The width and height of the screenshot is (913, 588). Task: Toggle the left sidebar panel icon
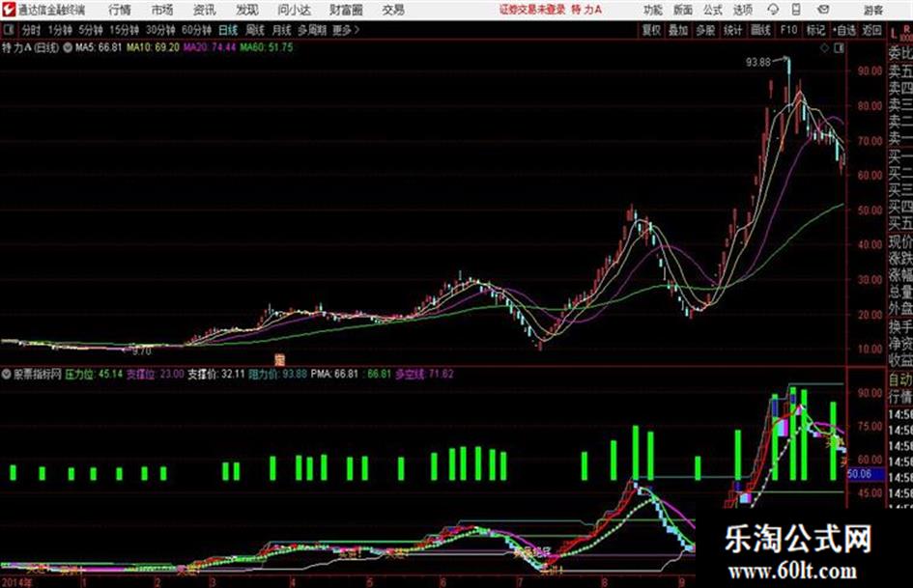[8, 30]
